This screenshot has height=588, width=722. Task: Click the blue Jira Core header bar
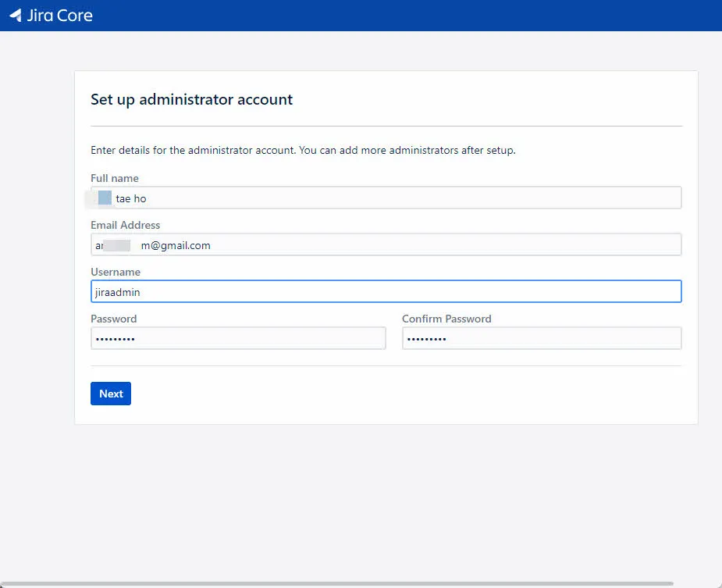click(x=359, y=15)
